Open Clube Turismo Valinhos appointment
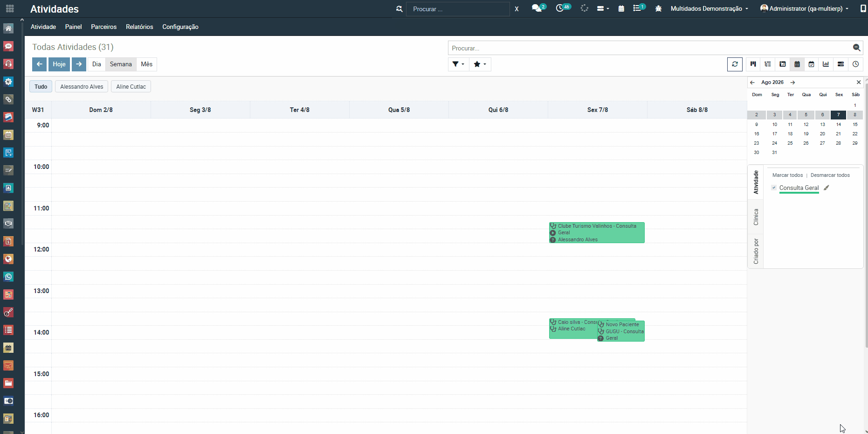868x434 pixels. [x=597, y=232]
